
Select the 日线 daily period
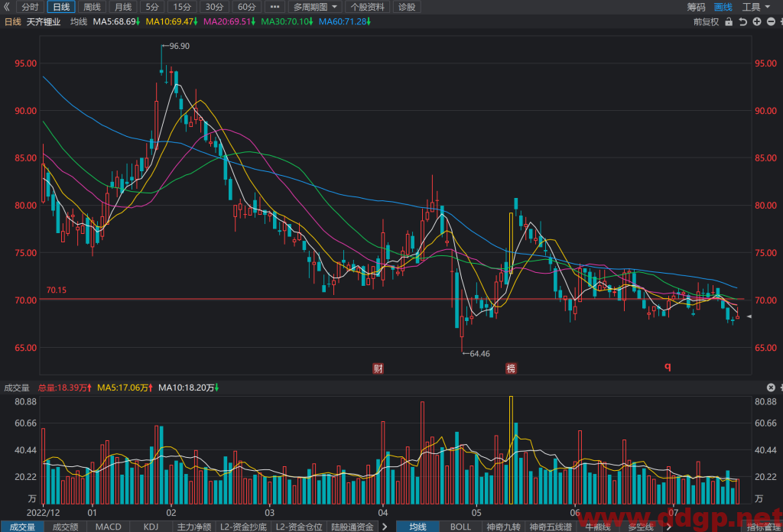click(x=61, y=7)
